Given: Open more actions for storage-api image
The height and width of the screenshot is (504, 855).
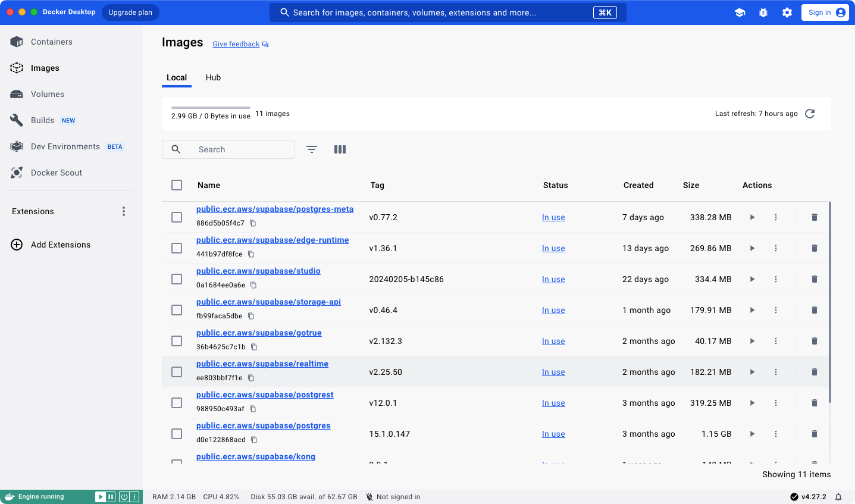Looking at the screenshot, I should click(776, 310).
